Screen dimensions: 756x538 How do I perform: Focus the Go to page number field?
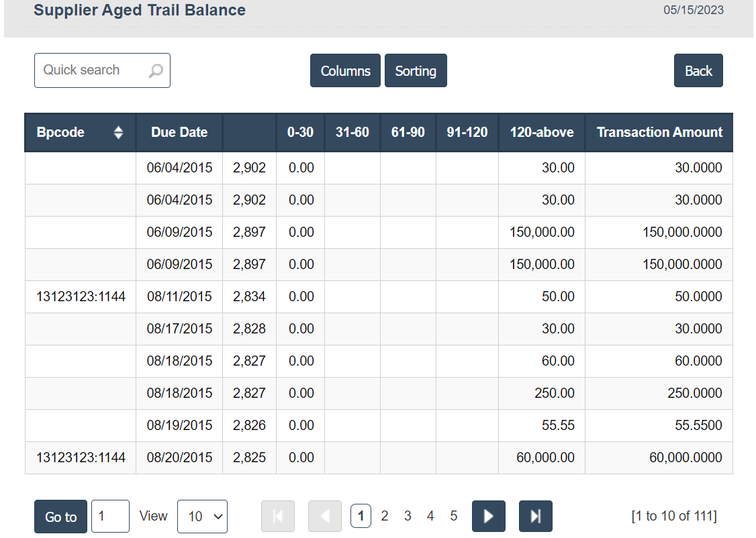(110, 517)
